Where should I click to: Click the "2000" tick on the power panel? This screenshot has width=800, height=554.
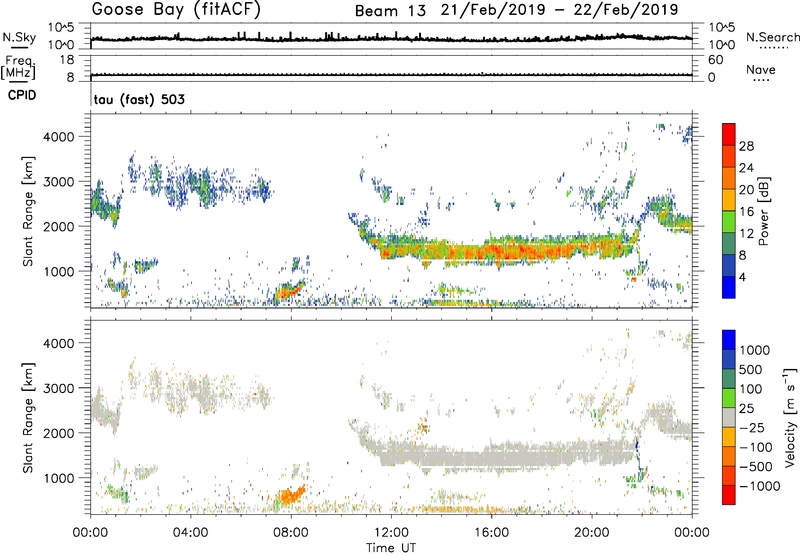58,226
